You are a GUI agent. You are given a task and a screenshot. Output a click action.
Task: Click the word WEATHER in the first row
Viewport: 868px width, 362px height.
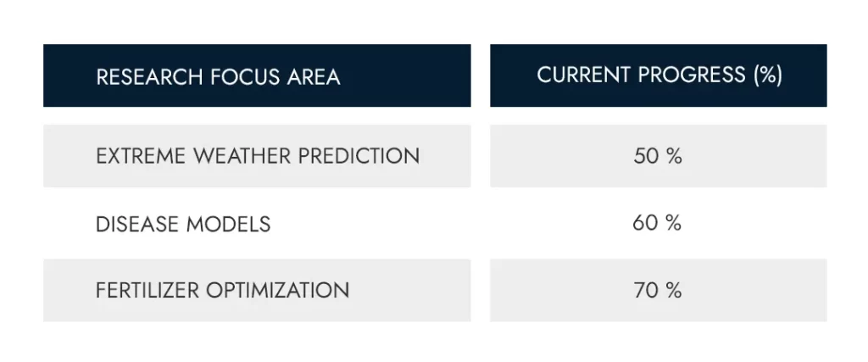coord(246,156)
